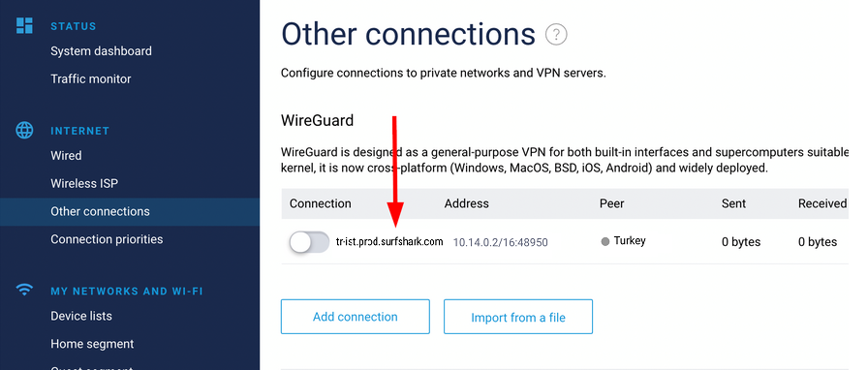Screen dimensions: 868x370
Task: Open System dashboard page
Action: [x=101, y=51]
